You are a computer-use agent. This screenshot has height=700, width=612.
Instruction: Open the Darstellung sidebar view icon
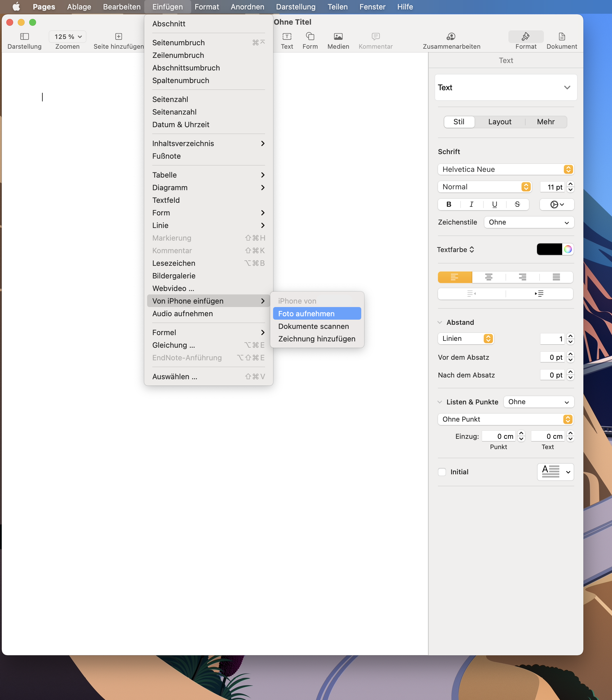pos(25,36)
